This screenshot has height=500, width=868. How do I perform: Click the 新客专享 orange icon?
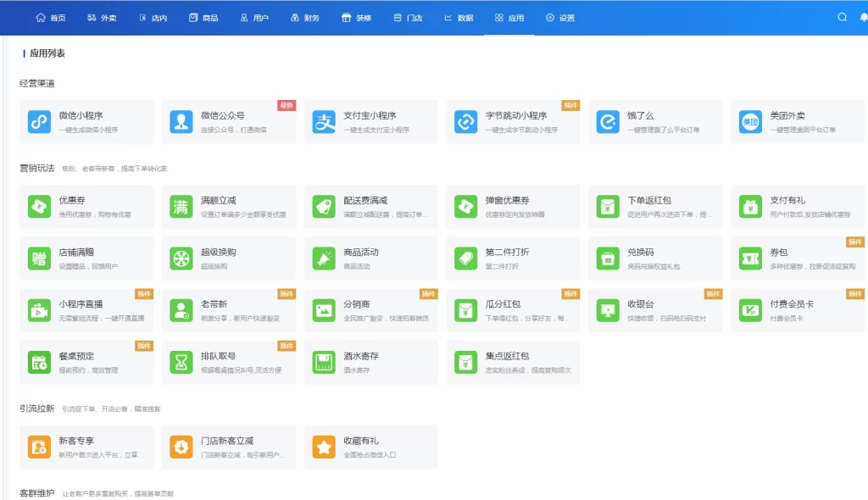tap(39, 447)
